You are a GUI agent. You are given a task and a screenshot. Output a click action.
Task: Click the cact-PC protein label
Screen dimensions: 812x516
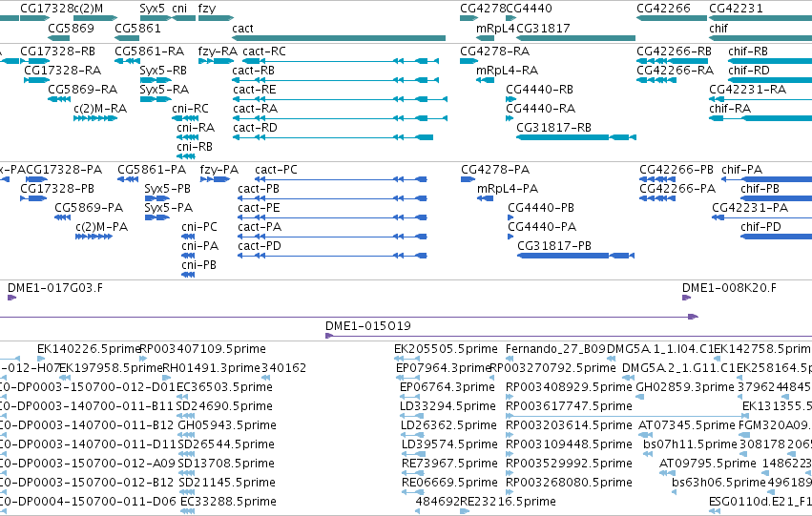(x=276, y=170)
